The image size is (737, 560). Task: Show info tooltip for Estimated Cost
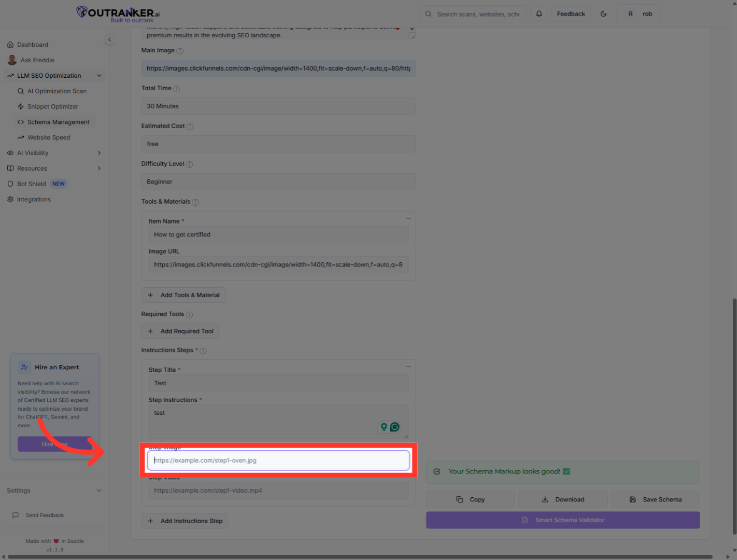point(190,127)
